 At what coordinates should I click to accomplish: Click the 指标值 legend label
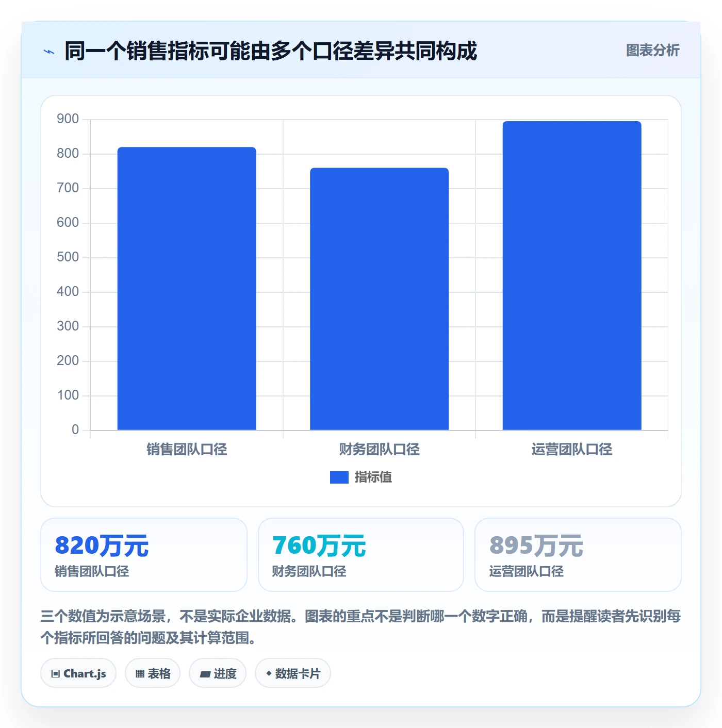point(373,477)
